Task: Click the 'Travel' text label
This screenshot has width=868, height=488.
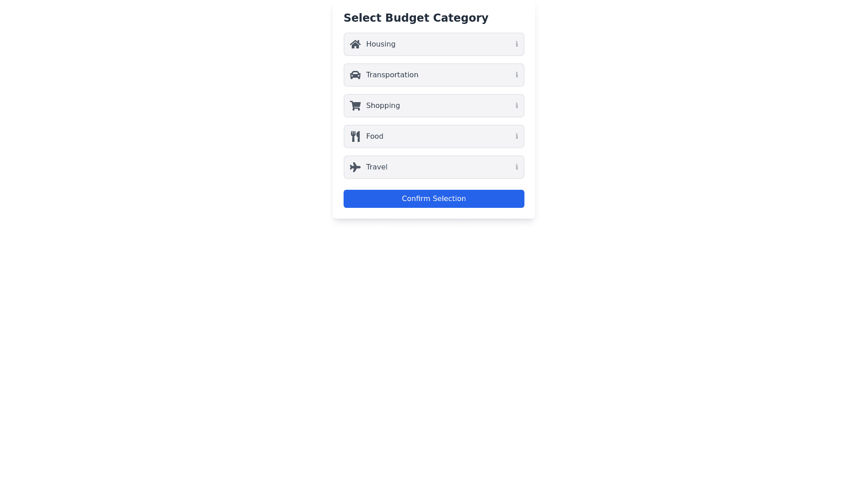Action: [x=377, y=167]
